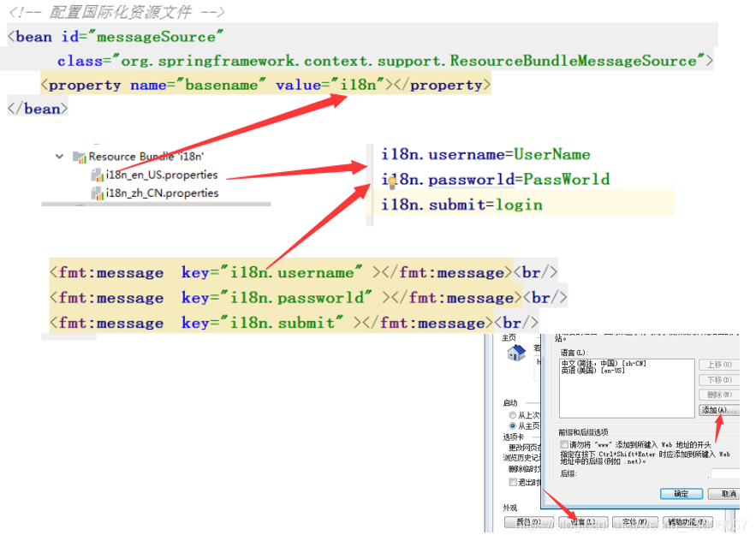
Task: Click the i18n.passworld=PassWorld line
Action: coord(495,180)
